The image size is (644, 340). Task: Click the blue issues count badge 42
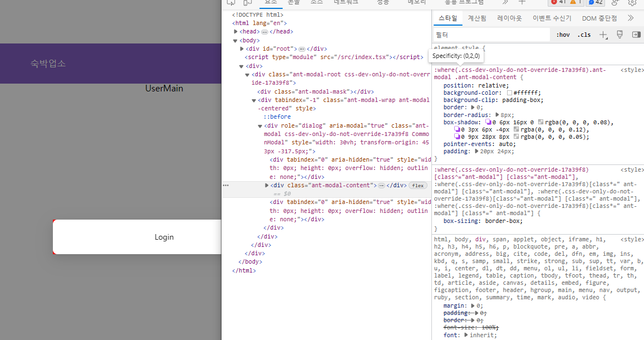tap(595, 2)
